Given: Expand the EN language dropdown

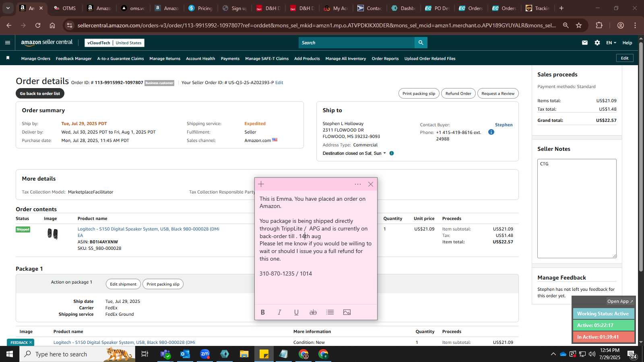Looking at the screenshot, I should pyautogui.click(x=611, y=43).
